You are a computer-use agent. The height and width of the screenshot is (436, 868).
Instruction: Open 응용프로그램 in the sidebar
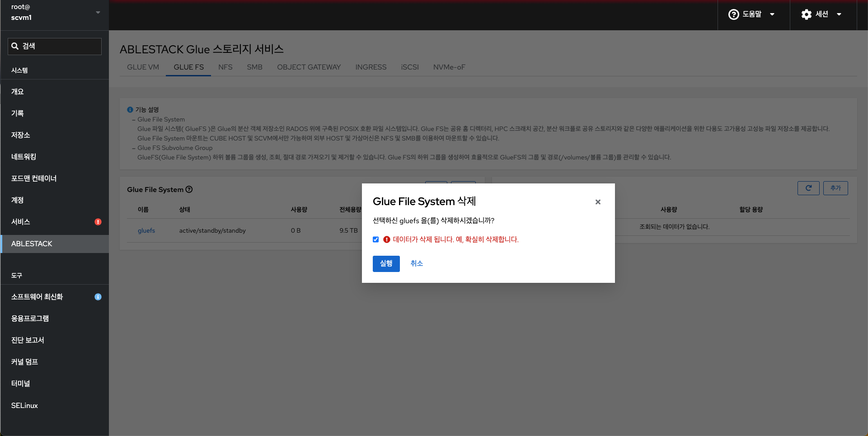(55, 319)
